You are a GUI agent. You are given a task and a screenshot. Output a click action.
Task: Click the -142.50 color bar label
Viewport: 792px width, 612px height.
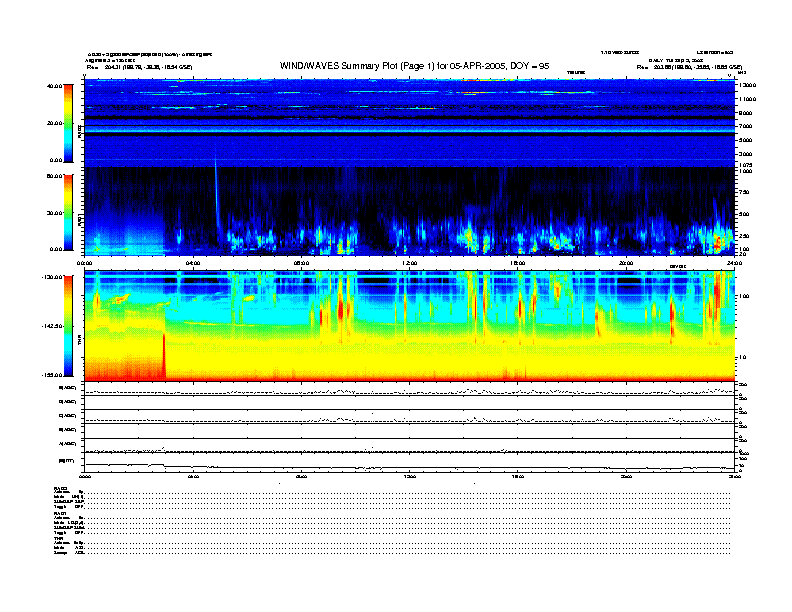click(x=52, y=326)
